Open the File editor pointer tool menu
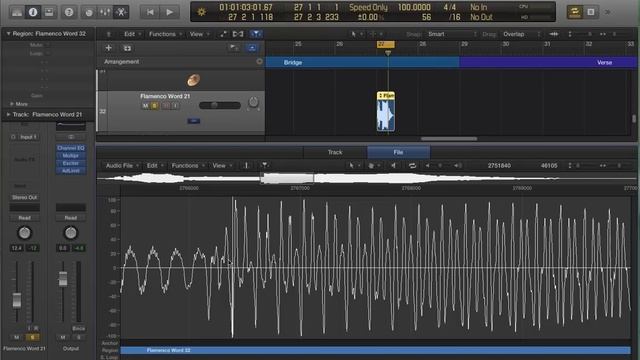The image size is (640, 360). coord(353,165)
